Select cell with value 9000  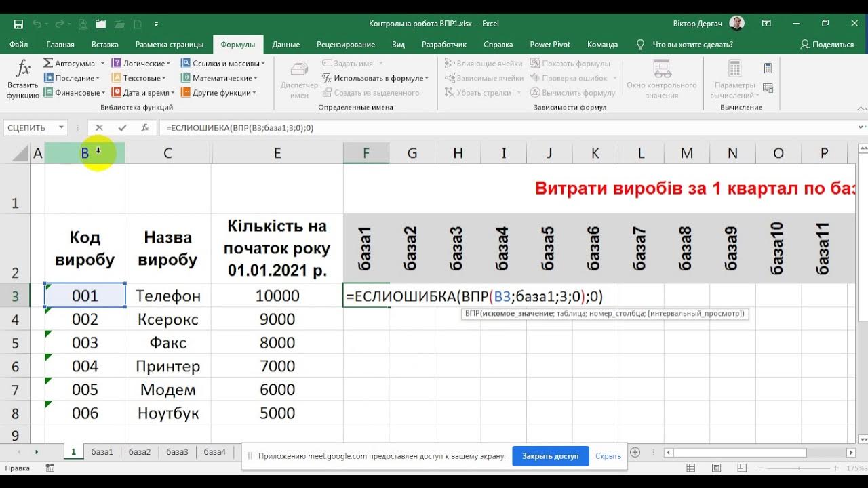[x=277, y=319]
